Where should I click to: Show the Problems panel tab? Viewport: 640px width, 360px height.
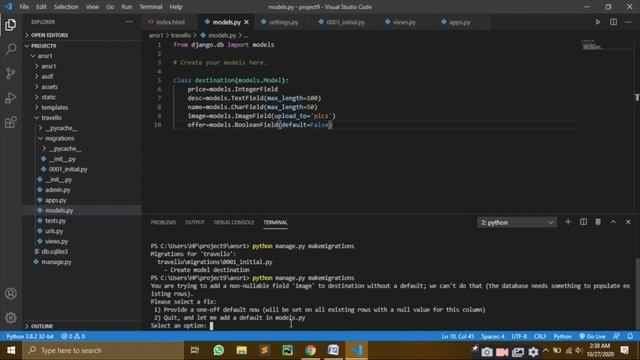point(163,222)
